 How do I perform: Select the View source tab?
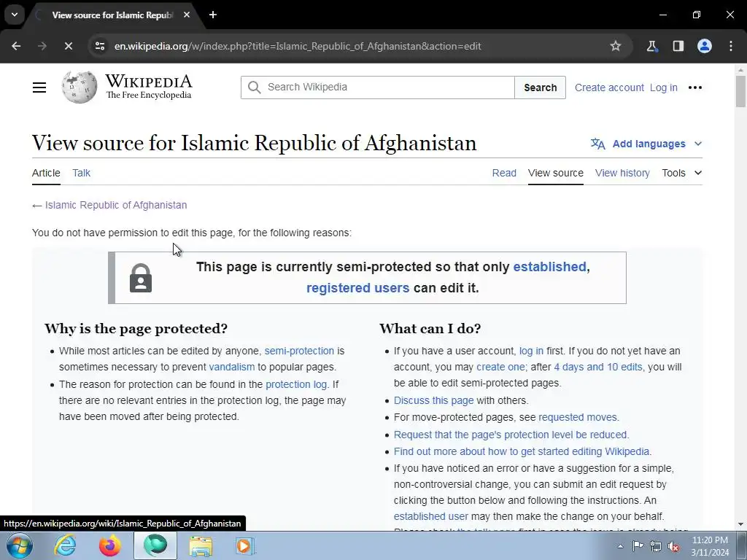(555, 173)
